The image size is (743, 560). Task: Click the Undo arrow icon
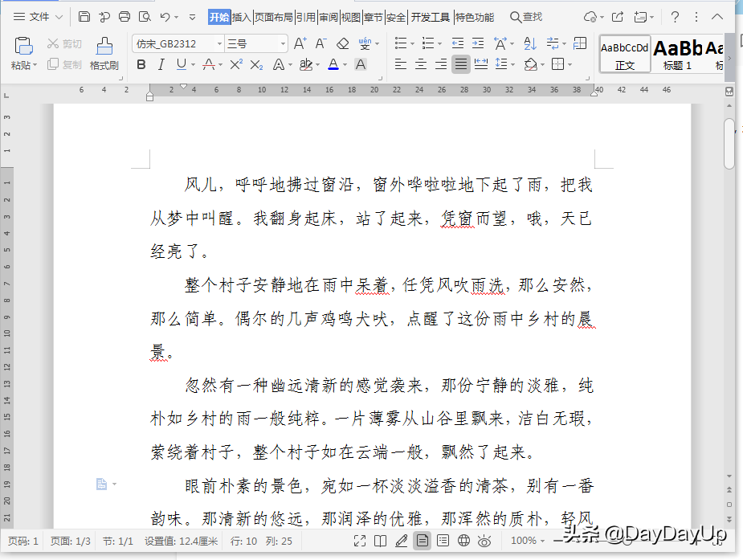point(165,17)
